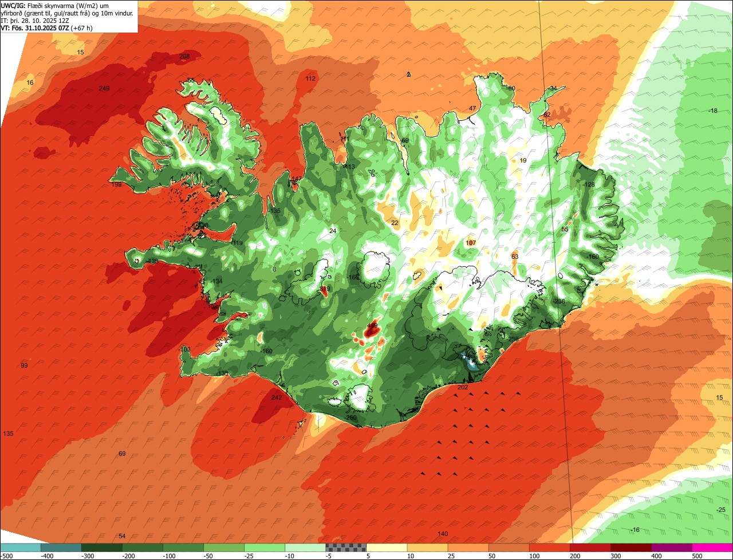The width and height of the screenshot is (733, 560).
Task: Click the map value 54 at bottom left
Action: (x=122, y=536)
